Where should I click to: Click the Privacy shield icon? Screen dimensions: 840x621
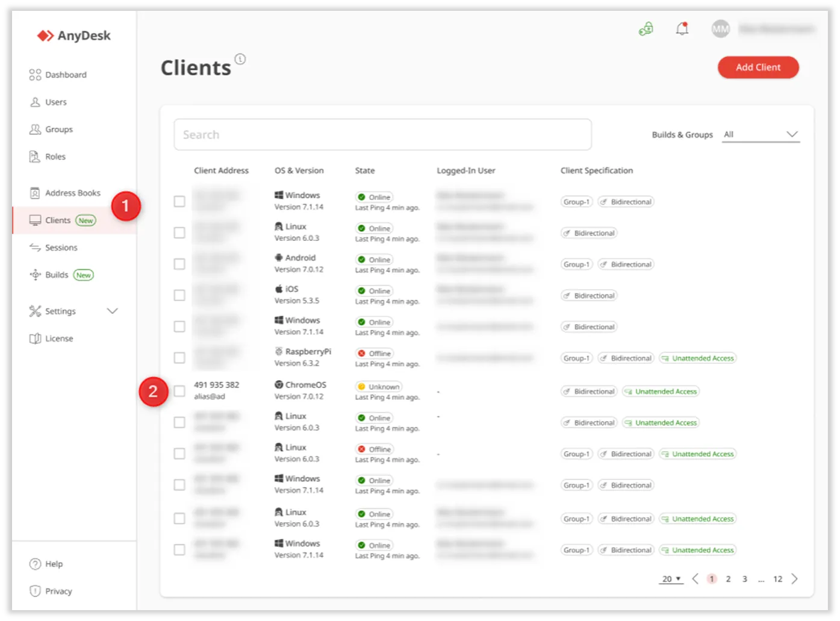click(35, 591)
